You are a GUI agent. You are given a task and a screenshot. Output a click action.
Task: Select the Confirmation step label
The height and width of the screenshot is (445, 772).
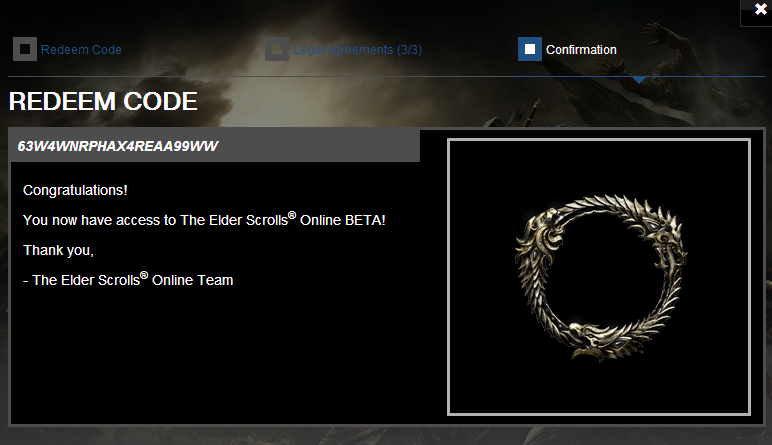(x=581, y=50)
